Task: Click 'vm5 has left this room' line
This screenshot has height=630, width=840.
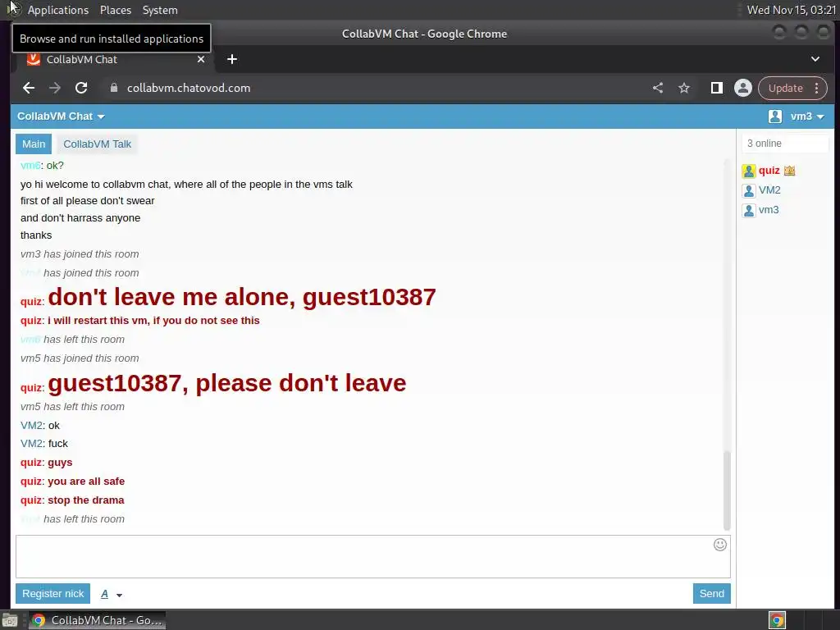Action: [72, 407]
